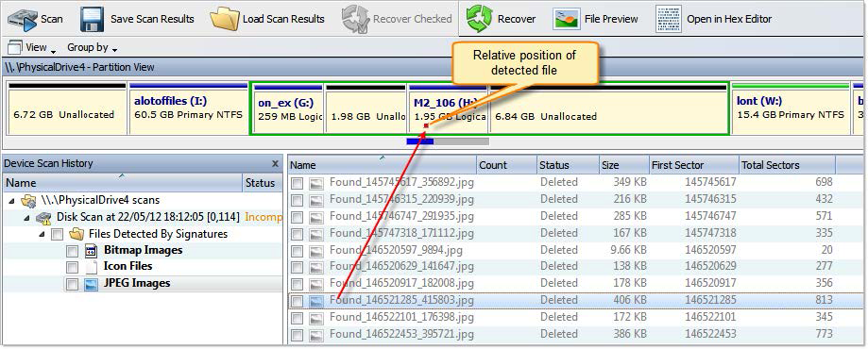Open the View dropdown menu

(32, 47)
